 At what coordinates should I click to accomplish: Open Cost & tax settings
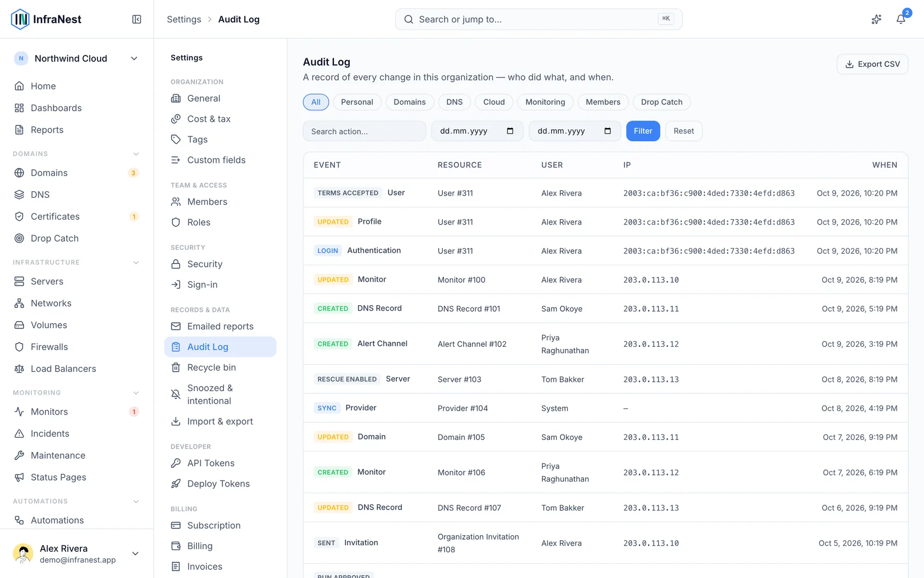(x=220, y=119)
